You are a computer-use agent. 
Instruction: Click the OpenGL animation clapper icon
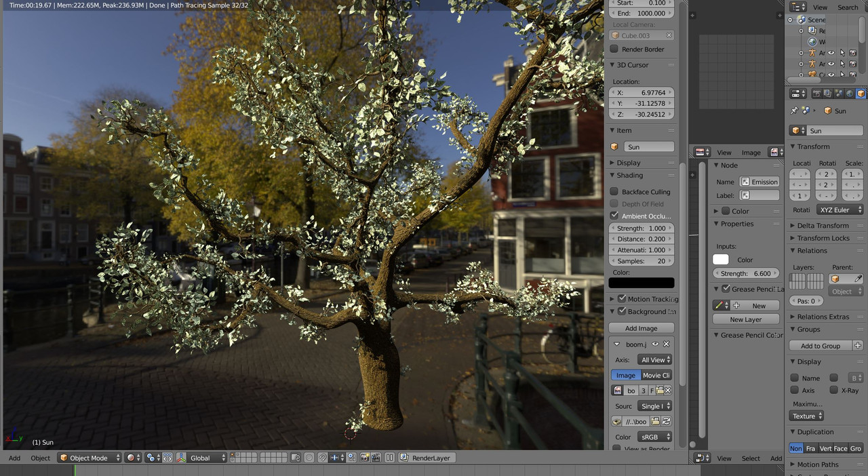[376, 458]
